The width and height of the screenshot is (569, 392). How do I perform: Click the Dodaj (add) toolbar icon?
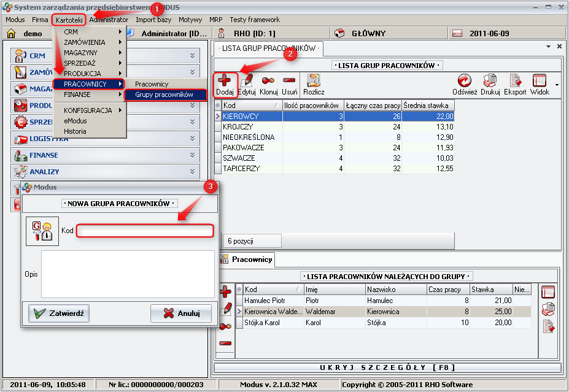225,85
